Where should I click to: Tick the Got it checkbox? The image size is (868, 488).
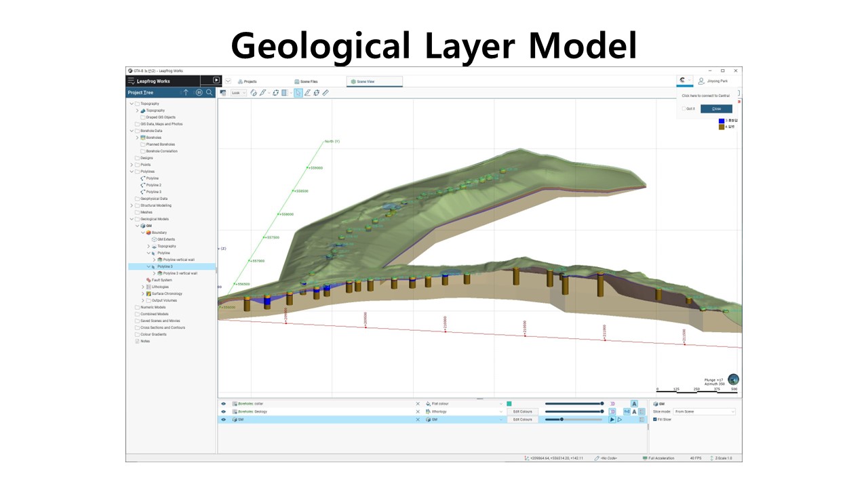click(x=684, y=108)
